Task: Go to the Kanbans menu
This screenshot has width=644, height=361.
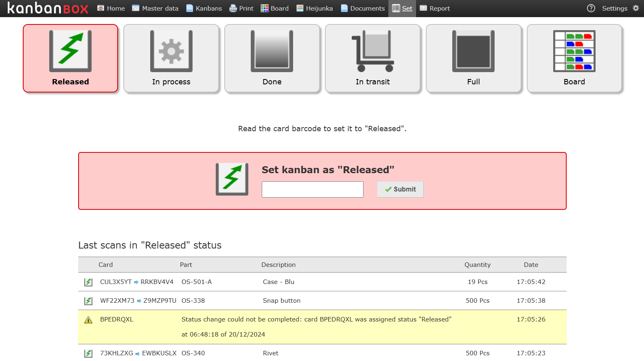Action: [x=204, y=8]
